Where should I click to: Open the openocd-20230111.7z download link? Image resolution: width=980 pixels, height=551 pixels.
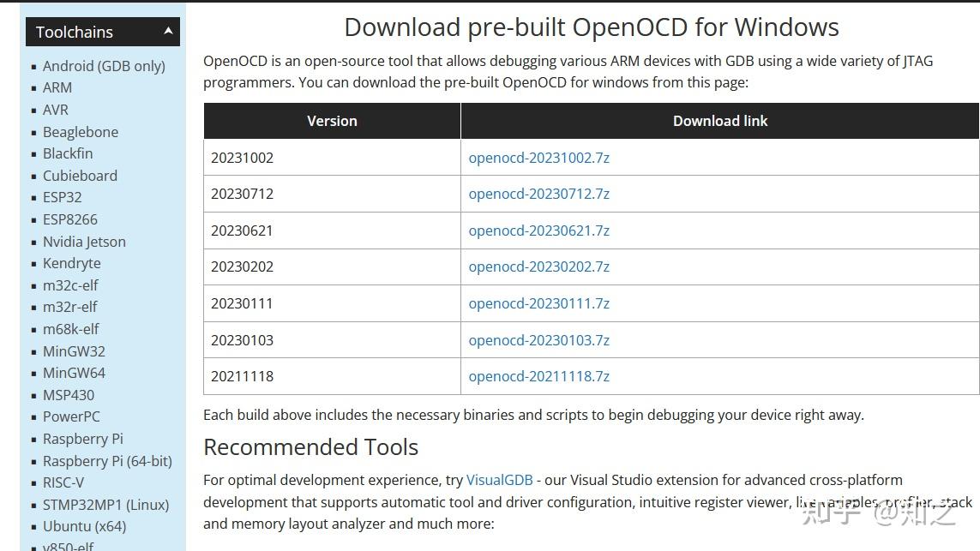coord(539,302)
